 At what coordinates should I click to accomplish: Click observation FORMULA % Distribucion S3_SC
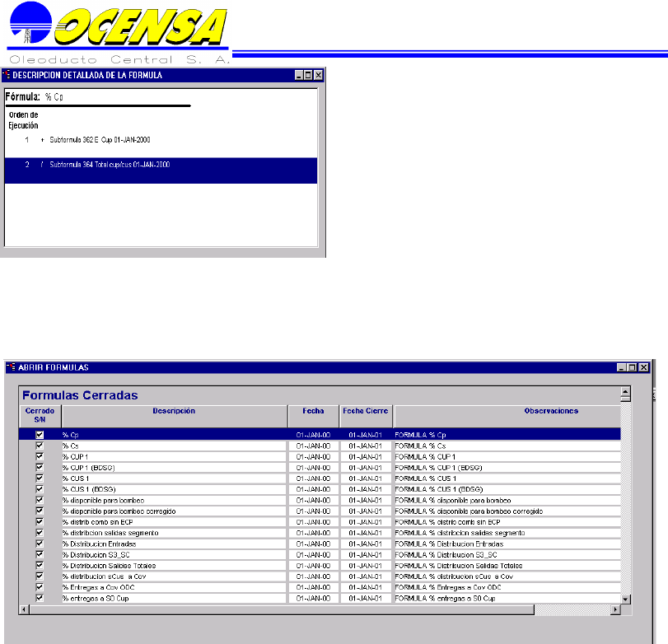pos(507,554)
